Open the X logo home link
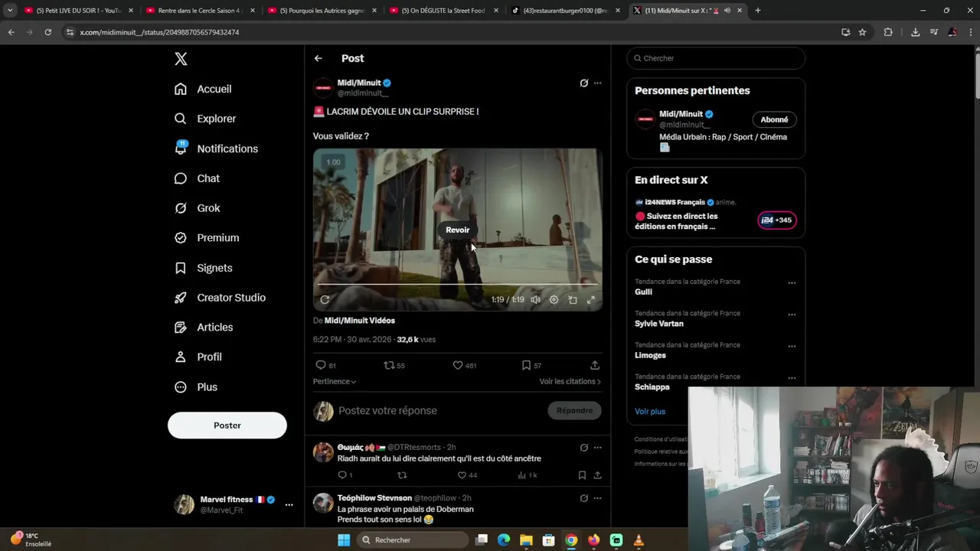Image resolution: width=980 pixels, height=551 pixels. click(181, 59)
